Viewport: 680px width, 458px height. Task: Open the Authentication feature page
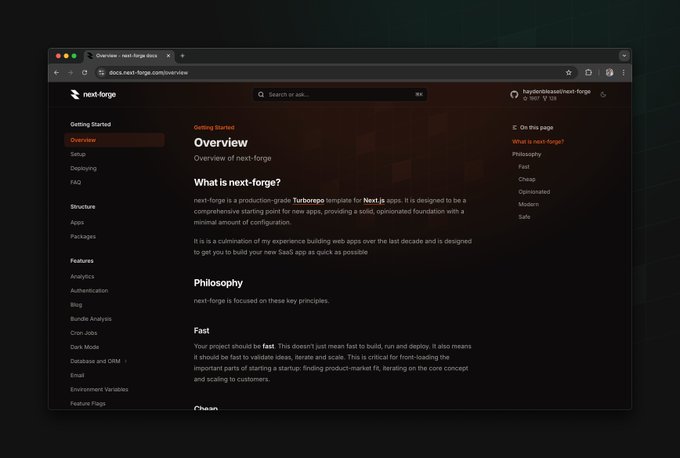coord(89,291)
